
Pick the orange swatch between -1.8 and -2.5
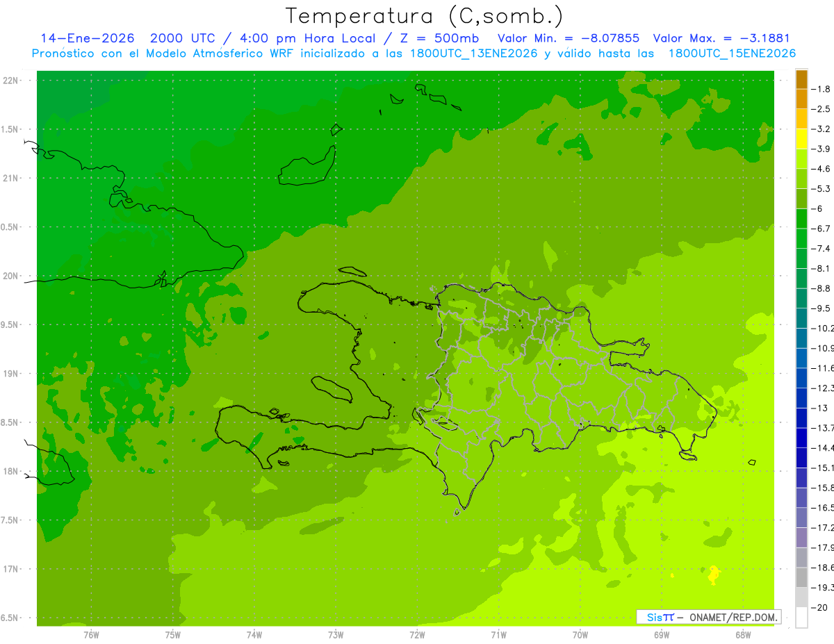point(801,99)
